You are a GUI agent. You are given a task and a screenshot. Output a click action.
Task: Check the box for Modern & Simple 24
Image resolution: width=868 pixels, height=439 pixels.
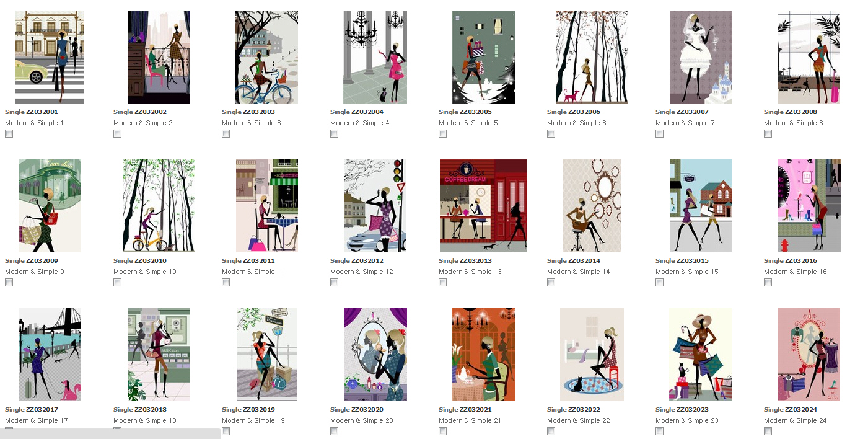[768, 432]
